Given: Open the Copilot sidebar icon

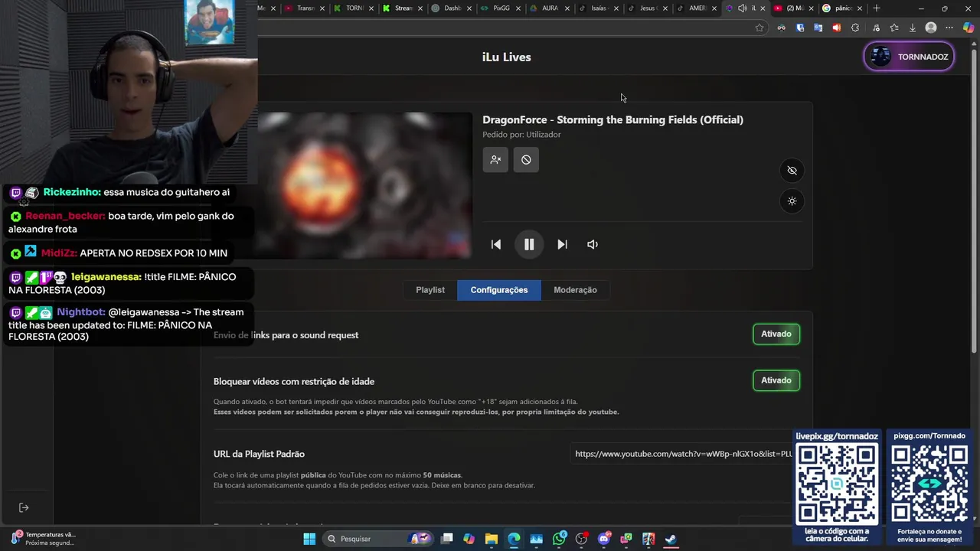Looking at the screenshot, I should click(969, 28).
